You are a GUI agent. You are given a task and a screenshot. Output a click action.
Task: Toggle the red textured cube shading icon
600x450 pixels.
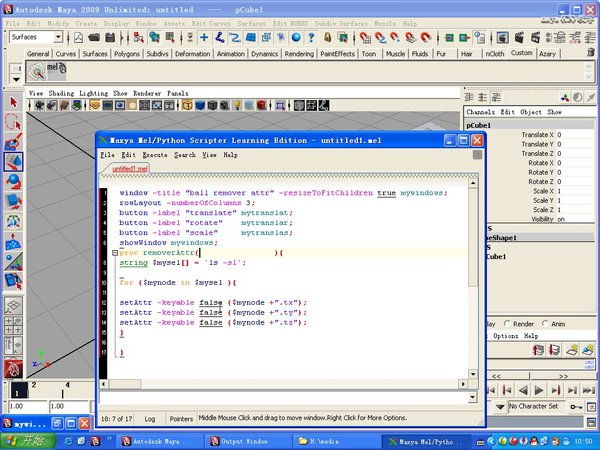tap(261, 105)
